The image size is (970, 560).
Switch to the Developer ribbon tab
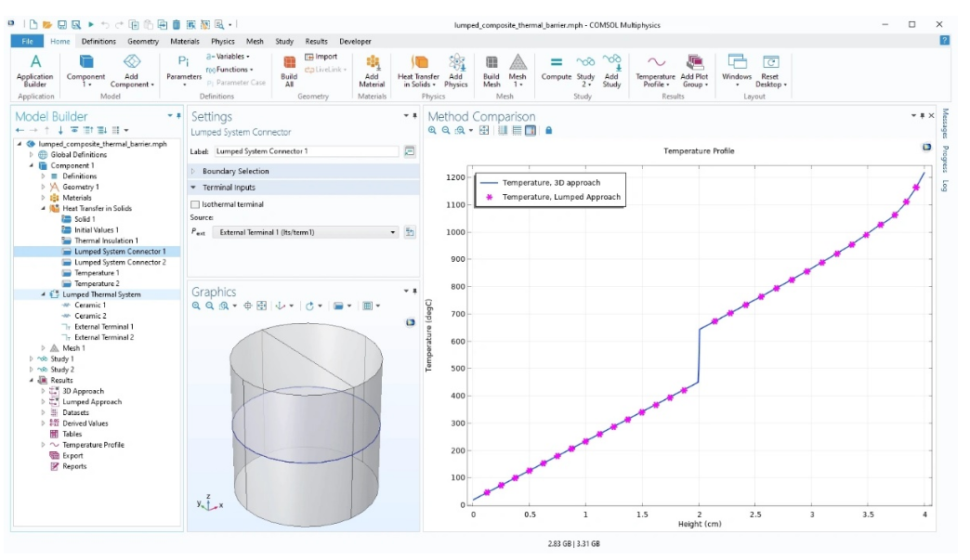[355, 41]
